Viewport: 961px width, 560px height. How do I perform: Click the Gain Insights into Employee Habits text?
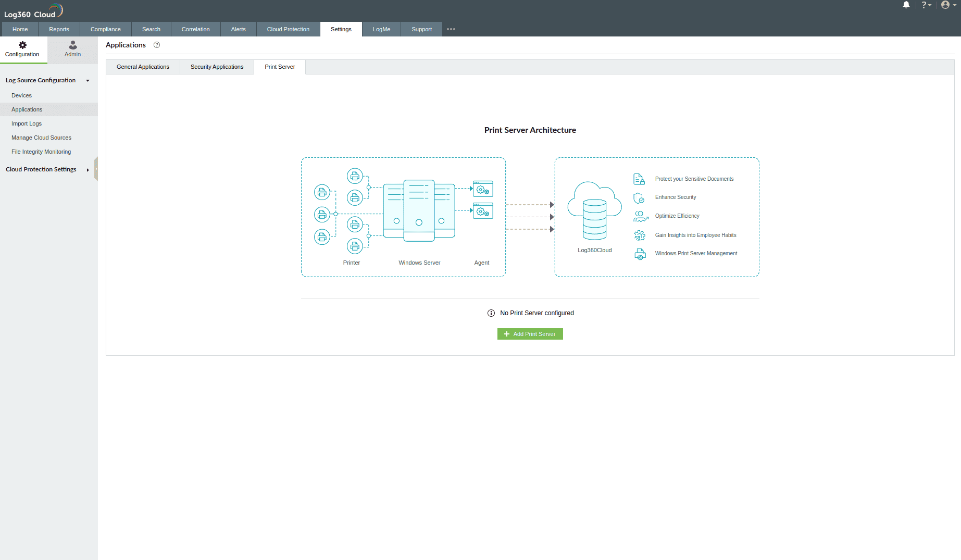pyautogui.click(x=696, y=235)
